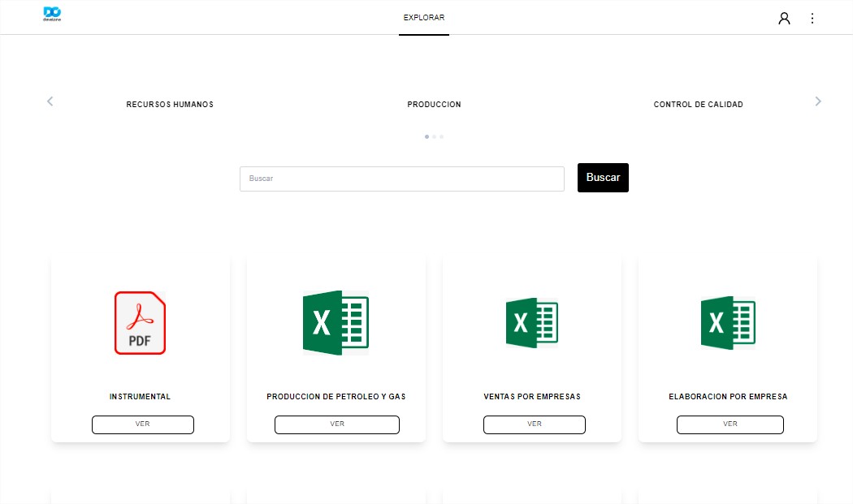Click the VENTAS POR EMPRESAS title

click(532, 397)
